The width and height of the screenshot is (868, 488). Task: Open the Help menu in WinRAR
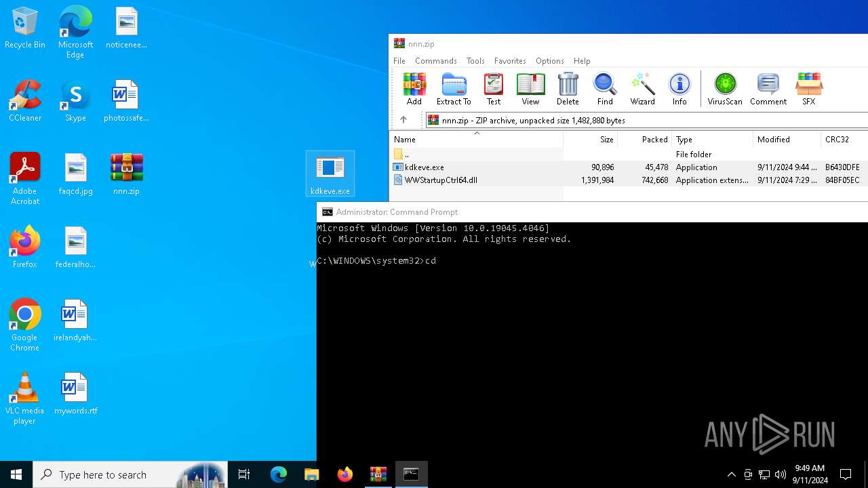[582, 61]
